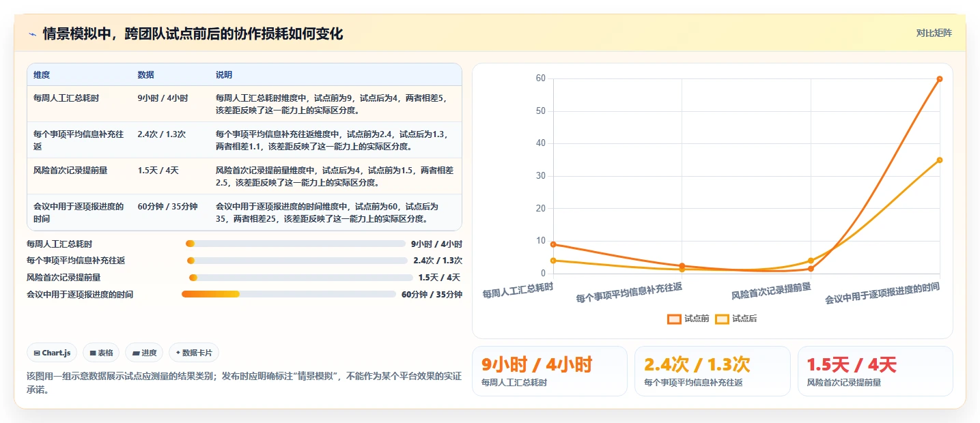Click table cell 每个事项平均信息补充往返
The image size is (980, 423).
(79, 140)
